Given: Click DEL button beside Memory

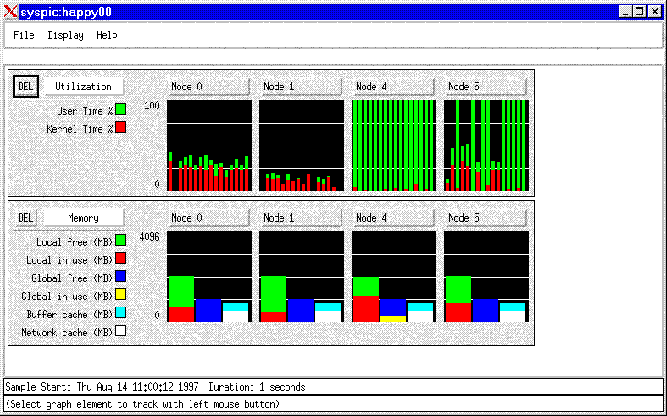Looking at the screenshot, I should coord(26,217).
